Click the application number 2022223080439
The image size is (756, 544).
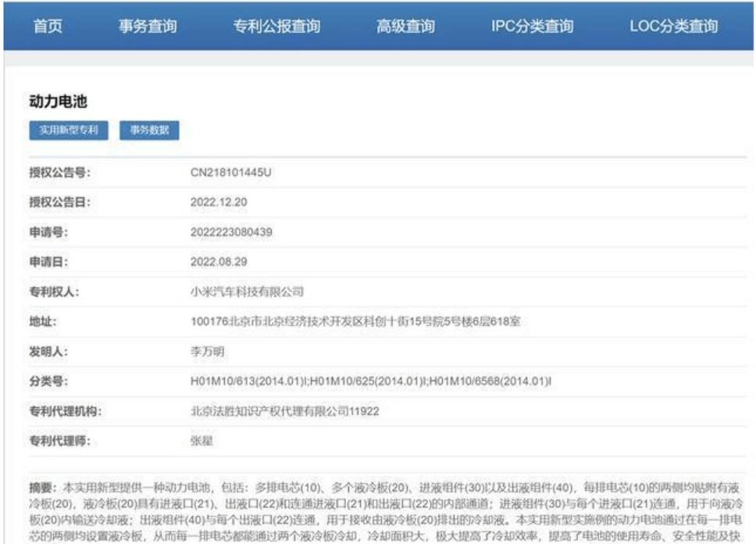[231, 232]
